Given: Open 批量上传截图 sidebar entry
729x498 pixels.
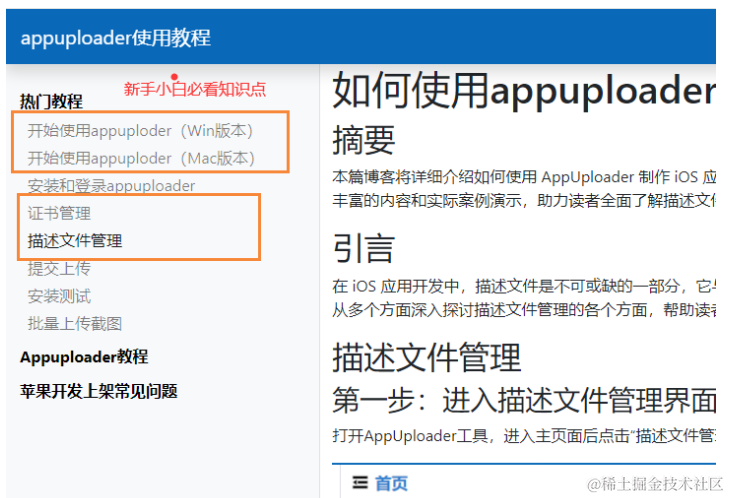Looking at the screenshot, I should click(75, 324).
